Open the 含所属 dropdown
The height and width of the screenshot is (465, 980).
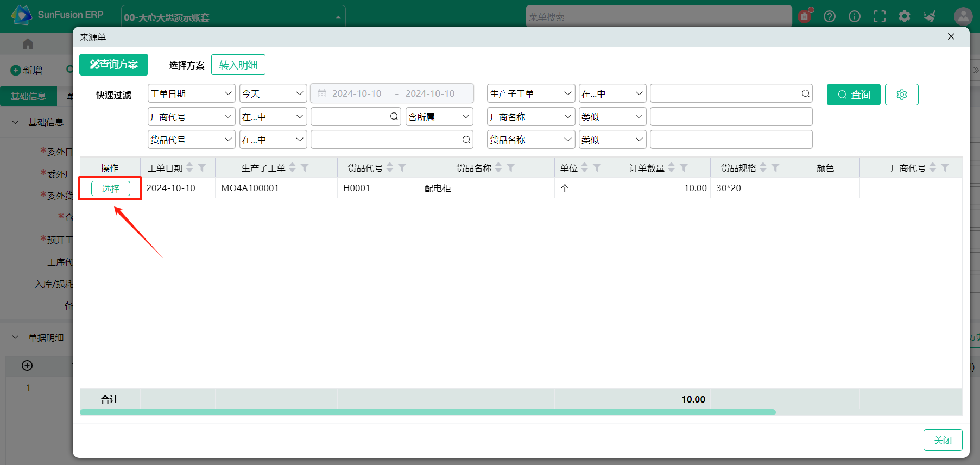point(439,117)
